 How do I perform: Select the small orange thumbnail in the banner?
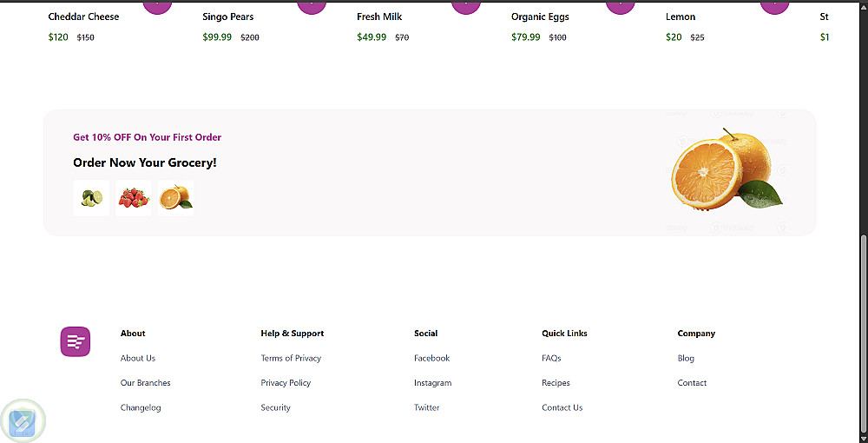[x=175, y=198]
